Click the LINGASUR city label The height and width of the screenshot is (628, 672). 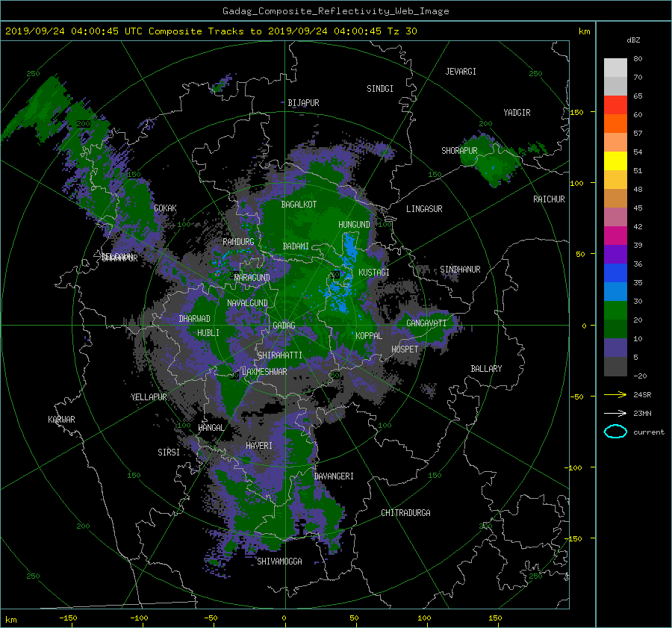[424, 209]
